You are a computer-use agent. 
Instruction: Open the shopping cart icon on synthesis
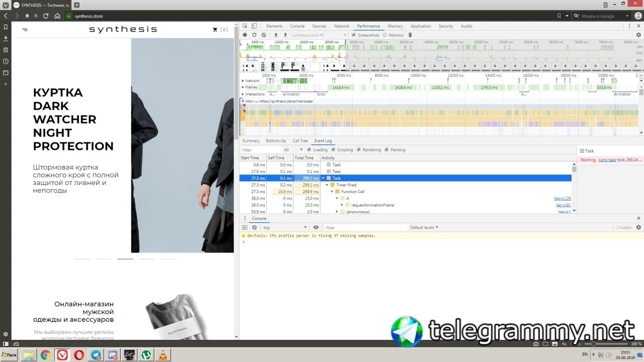coord(215,30)
